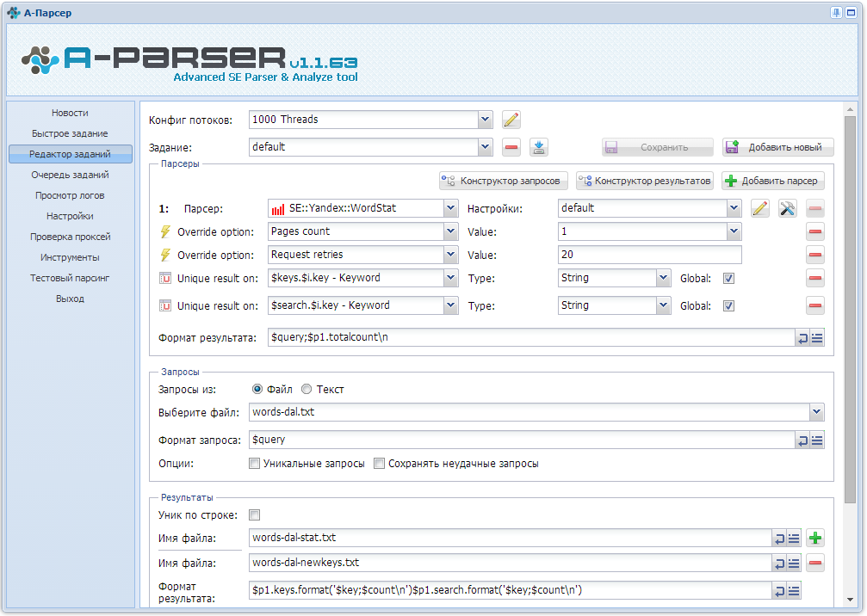Remove the SE::Yandex::WordStat parser with the minus icon
The width and height of the screenshot is (867, 616).
[815, 208]
